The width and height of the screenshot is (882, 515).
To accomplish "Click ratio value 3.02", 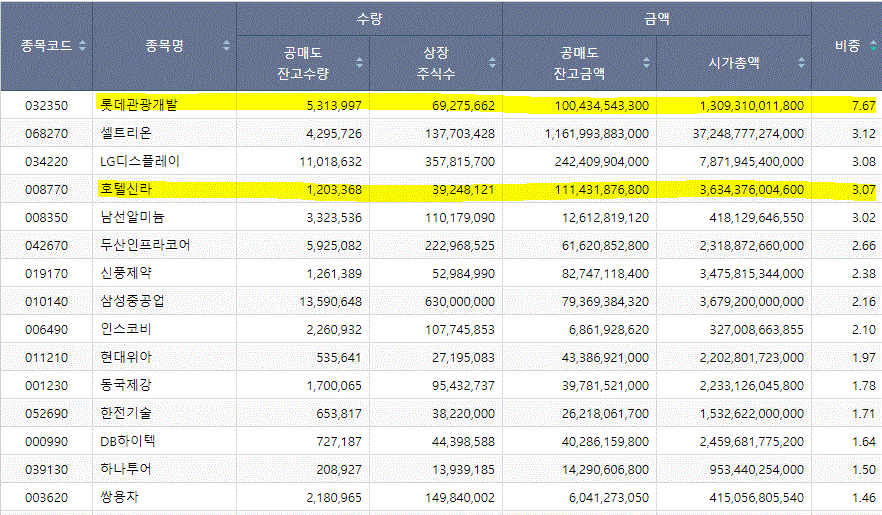I will click(x=864, y=218).
